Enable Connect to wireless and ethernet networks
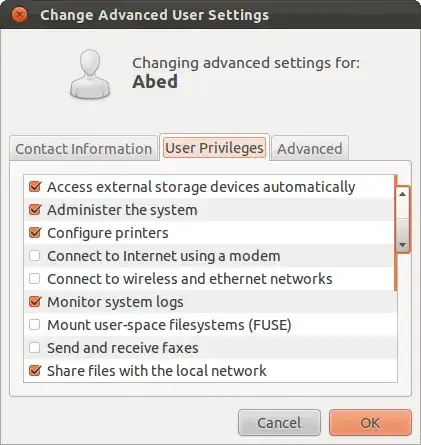421x445 pixels. [x=35, y=279]
